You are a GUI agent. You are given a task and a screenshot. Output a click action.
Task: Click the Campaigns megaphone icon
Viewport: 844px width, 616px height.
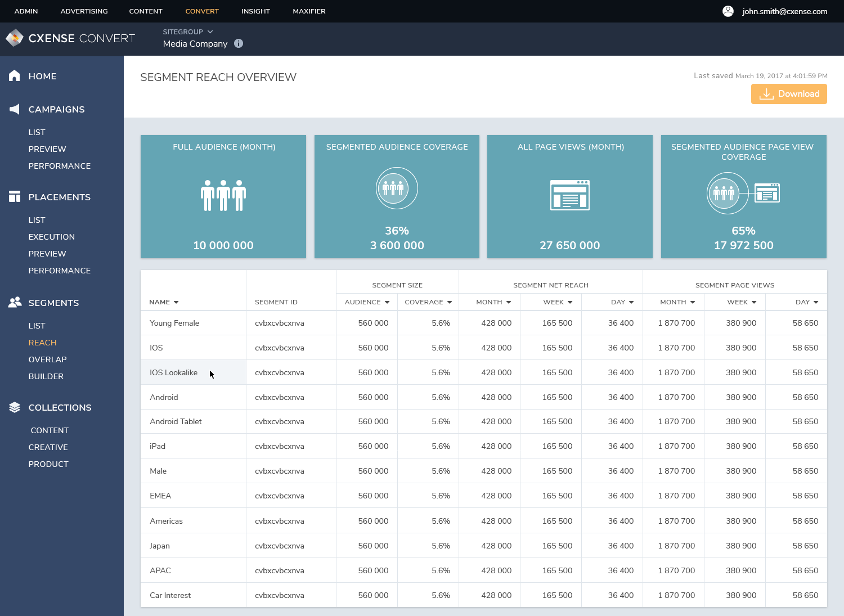(x=15, y=109)
